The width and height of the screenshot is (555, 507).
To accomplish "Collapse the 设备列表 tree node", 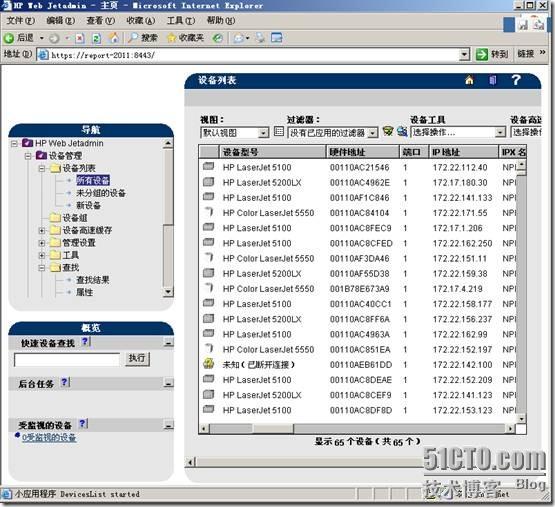I will tap(42, 169).
